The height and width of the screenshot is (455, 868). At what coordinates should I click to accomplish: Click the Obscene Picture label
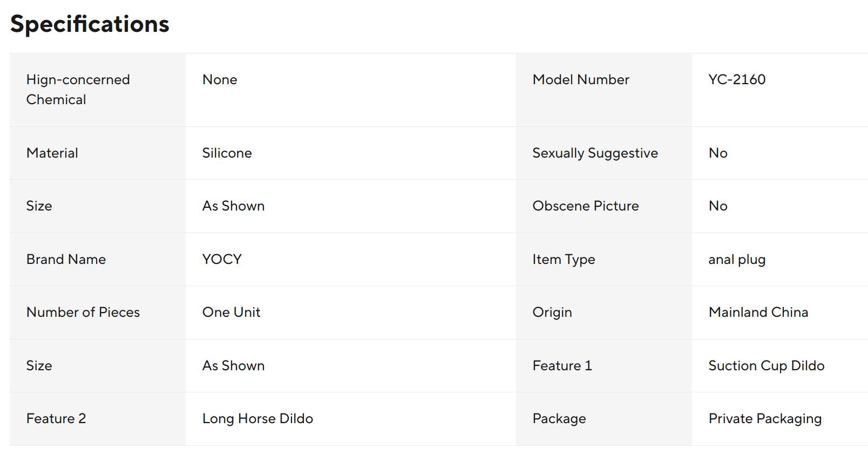[x=586, y=206]
